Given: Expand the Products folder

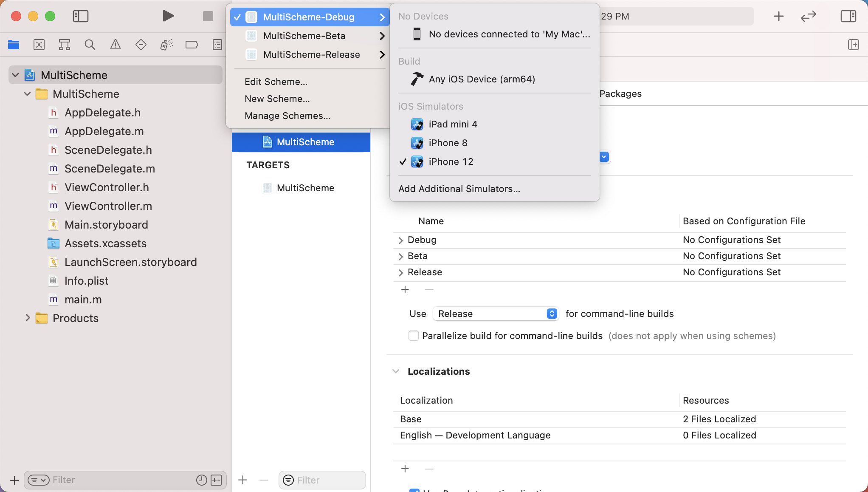Looking at the screenshot, I should [28, 318].
